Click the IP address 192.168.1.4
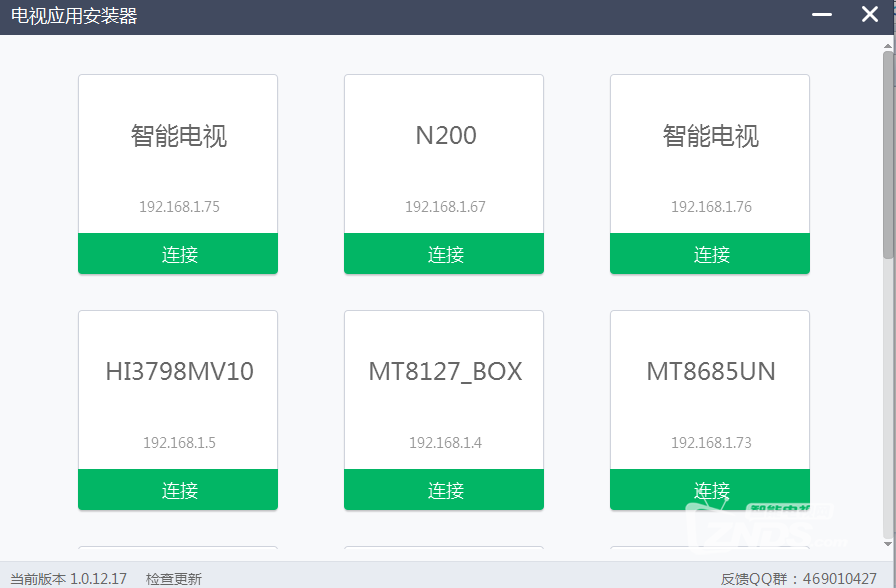This screenshot has width=896, height=588. pos(445,442)
